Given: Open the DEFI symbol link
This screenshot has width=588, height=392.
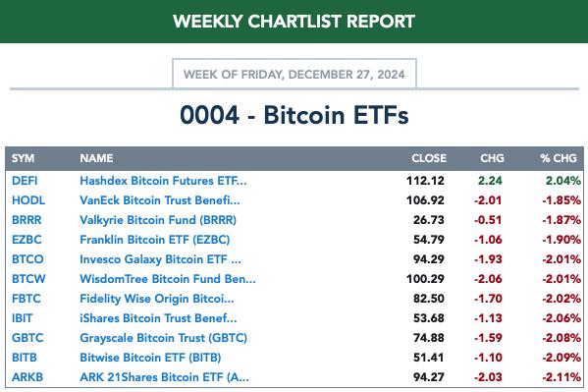Looking at the screenshot, I should tap(25, 181).
